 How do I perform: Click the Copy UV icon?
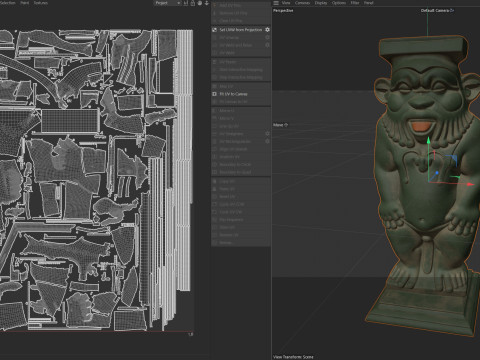215,181
